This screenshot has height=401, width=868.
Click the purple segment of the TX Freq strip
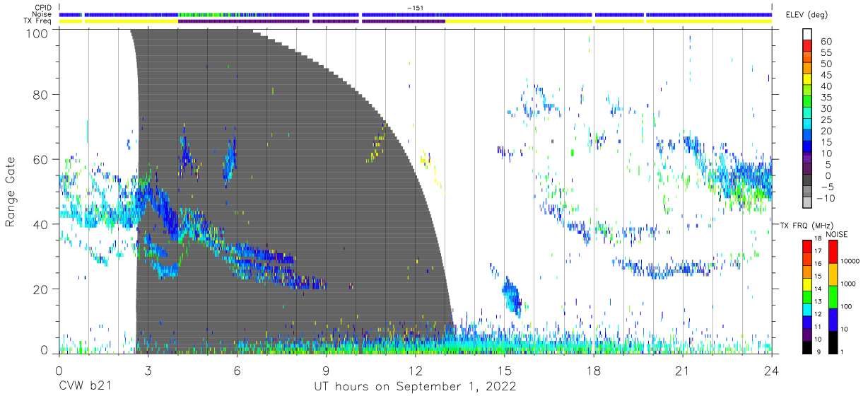[312, 21]
